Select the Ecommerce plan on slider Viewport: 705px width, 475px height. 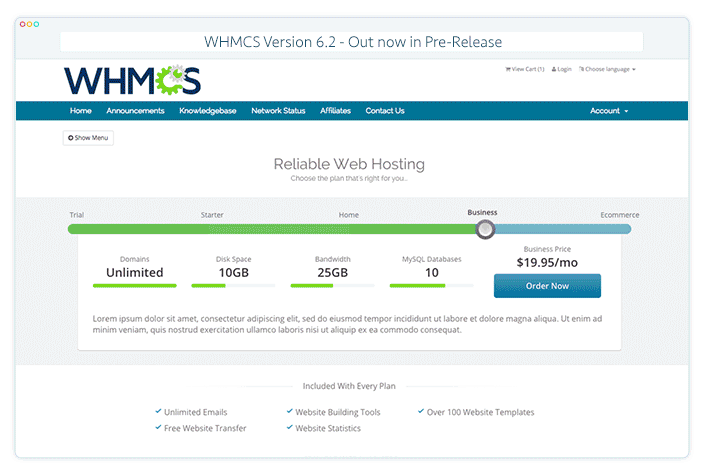click(620, 215)
